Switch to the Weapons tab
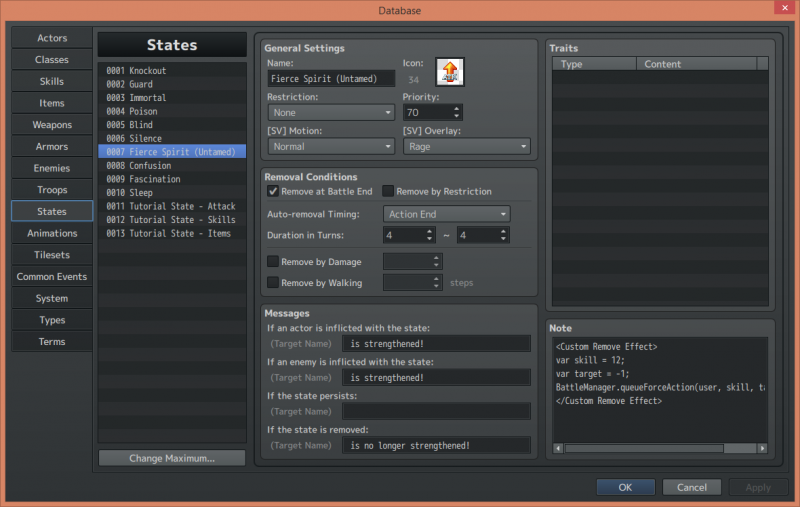The height and width of the screenshot is (507, 800). 52,124
